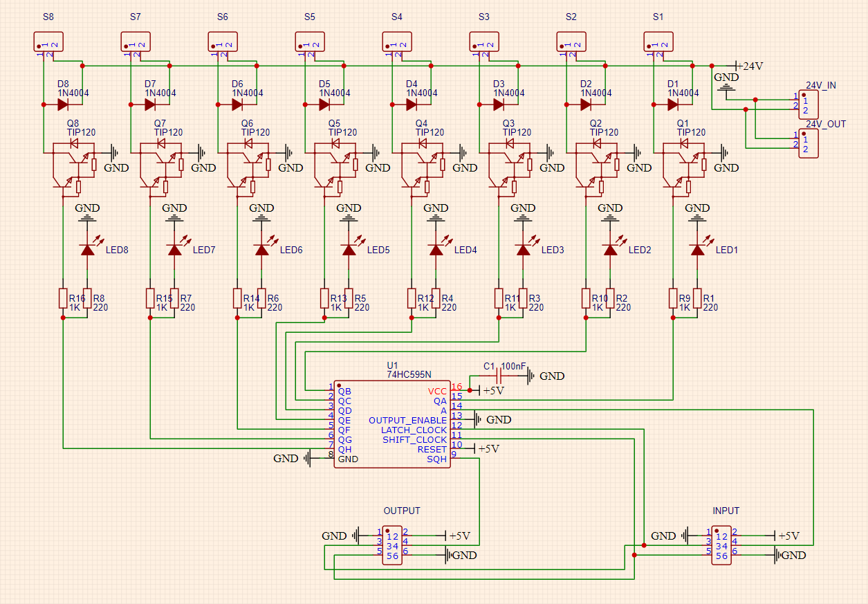The width and height of the screenshot is (868, 604).
Task: Select the OUTPUT_ENABLE pin label on U1
Action: tap(407, 420)
